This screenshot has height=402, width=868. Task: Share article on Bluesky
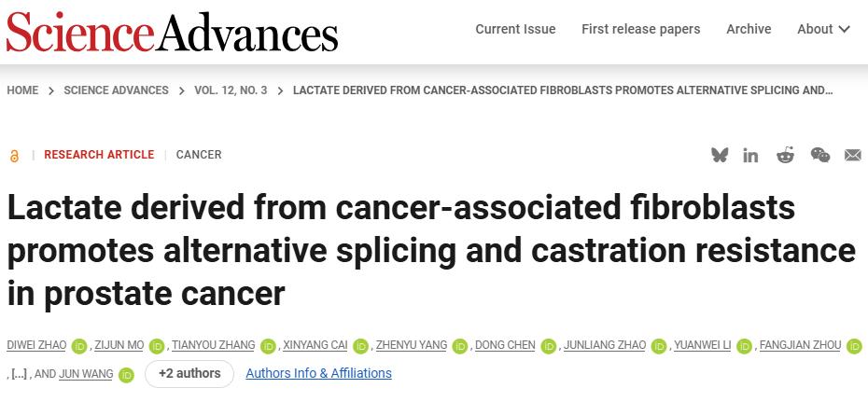[x=719, y=155]
